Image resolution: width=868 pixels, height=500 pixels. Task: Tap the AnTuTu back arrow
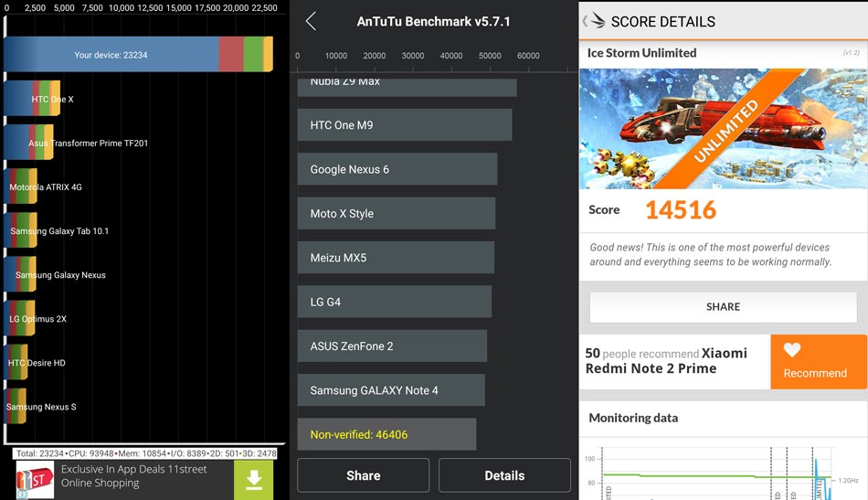pos(311,22)
